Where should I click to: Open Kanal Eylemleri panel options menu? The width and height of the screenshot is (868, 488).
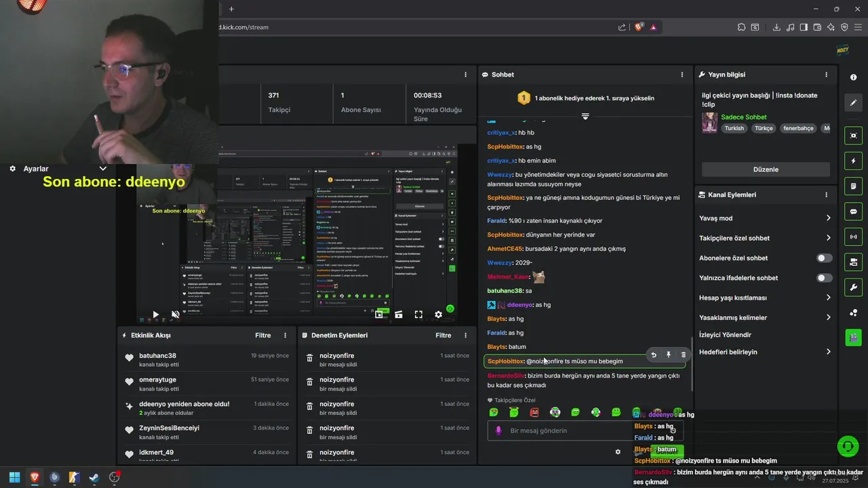pos(826,195)
